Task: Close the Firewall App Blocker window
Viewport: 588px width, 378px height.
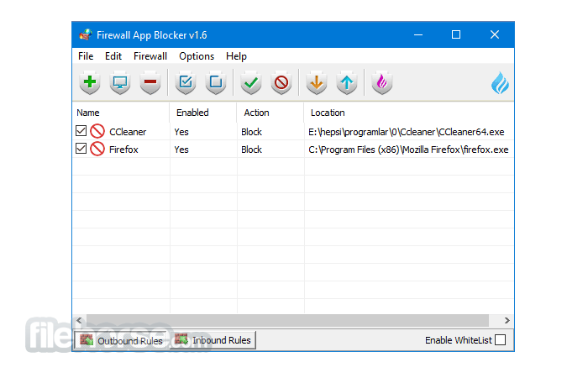Action: 495,35
